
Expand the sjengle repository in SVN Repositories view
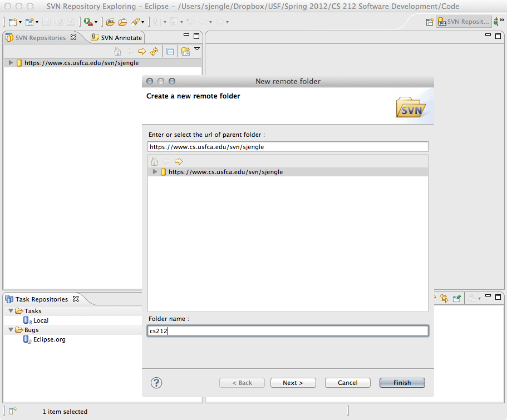tap(11, 63)
